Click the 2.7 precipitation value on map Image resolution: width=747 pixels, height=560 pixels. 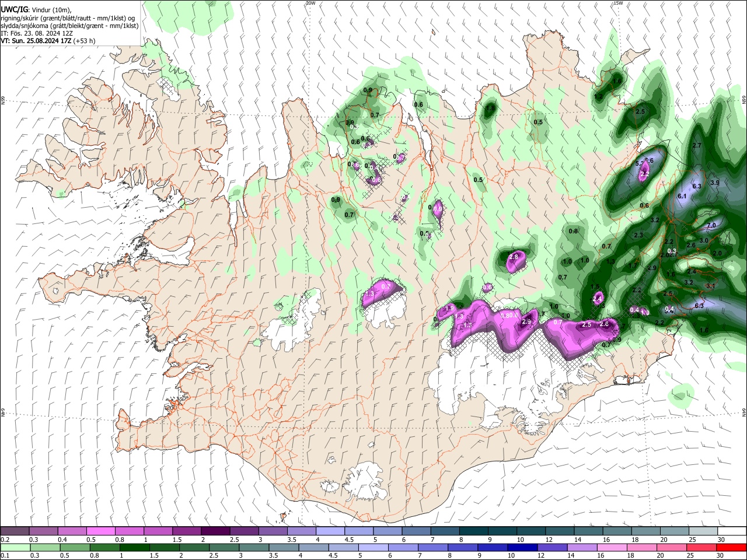(x=696, y=145)
